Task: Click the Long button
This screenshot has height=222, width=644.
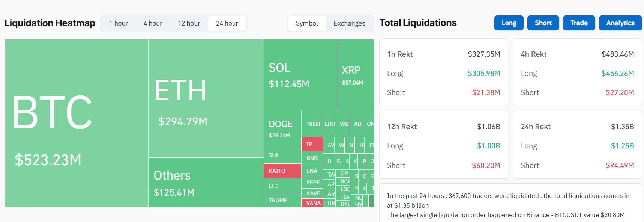Action: (509, 23)
